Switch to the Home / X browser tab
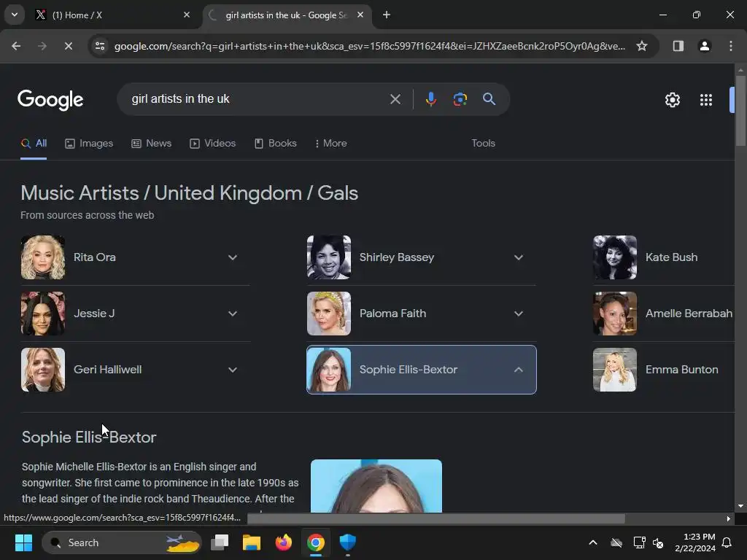This screenshot has height=560, width=747. tap(112, 15)
